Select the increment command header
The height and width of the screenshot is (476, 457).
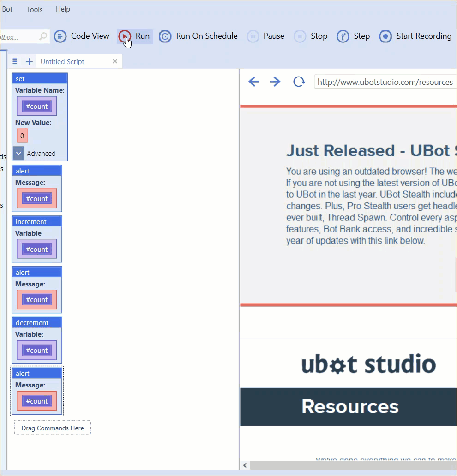coord(37,221)
